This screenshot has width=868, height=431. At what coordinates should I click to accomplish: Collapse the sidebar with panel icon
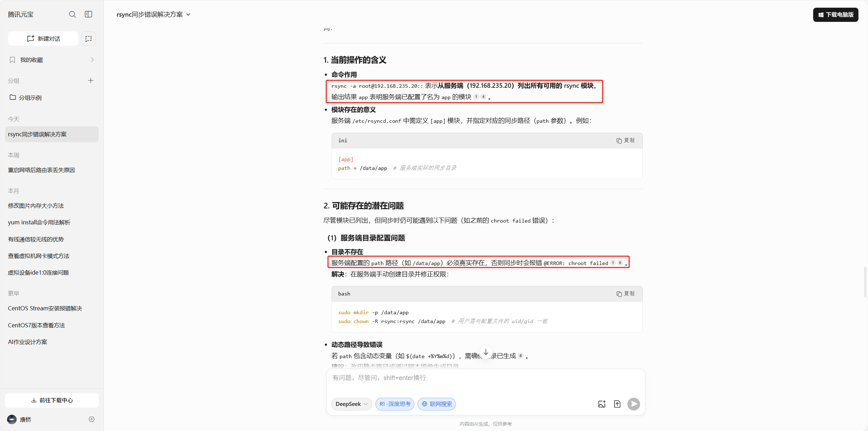tap(88, 15)
